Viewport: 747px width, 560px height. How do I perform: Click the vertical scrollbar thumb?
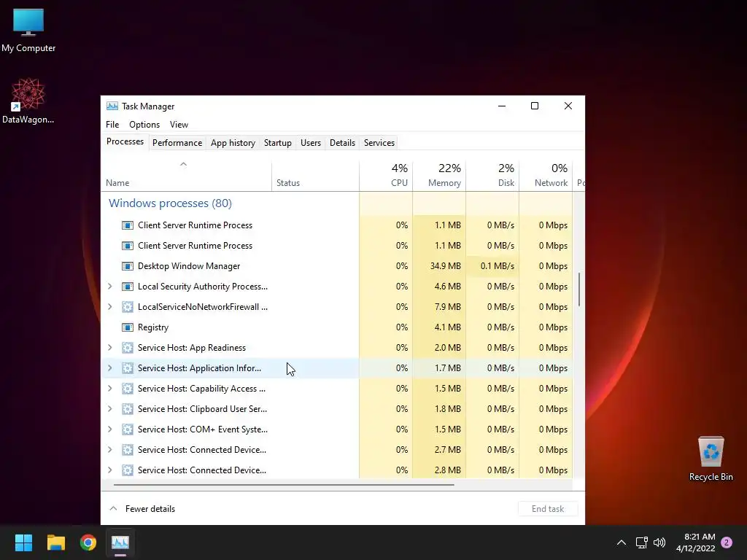[579, 289]
